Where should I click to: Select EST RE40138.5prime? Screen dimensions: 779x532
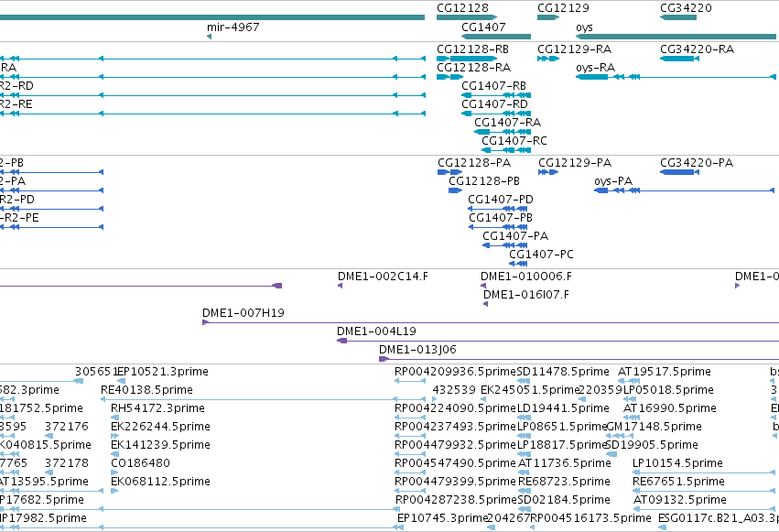click(264, 399)
